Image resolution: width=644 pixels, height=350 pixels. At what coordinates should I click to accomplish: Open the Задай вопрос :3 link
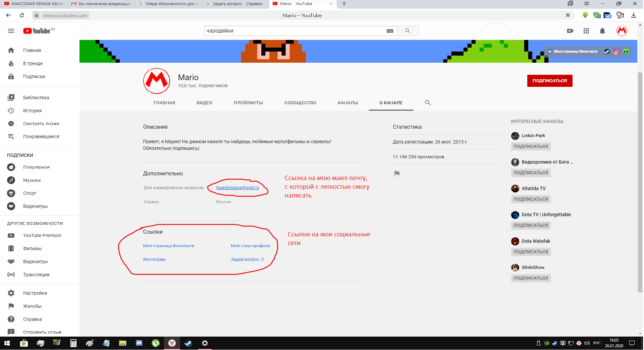pyautogui.click(x=247, y=259)
